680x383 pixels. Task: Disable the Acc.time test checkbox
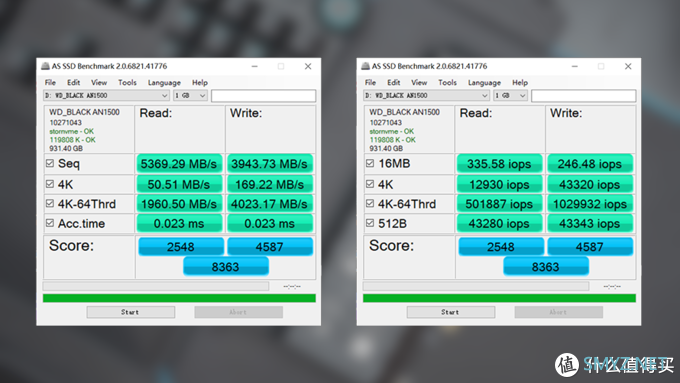tap(50, 223)
